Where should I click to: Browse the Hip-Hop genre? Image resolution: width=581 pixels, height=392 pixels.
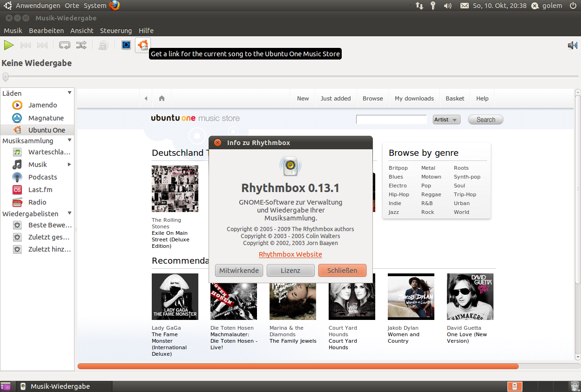click(399, 194)
